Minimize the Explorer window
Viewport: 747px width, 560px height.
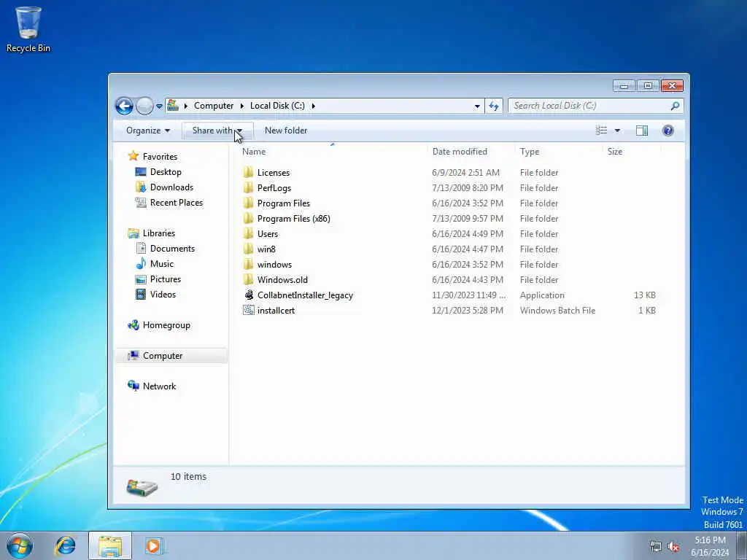[x=624, y=86]
